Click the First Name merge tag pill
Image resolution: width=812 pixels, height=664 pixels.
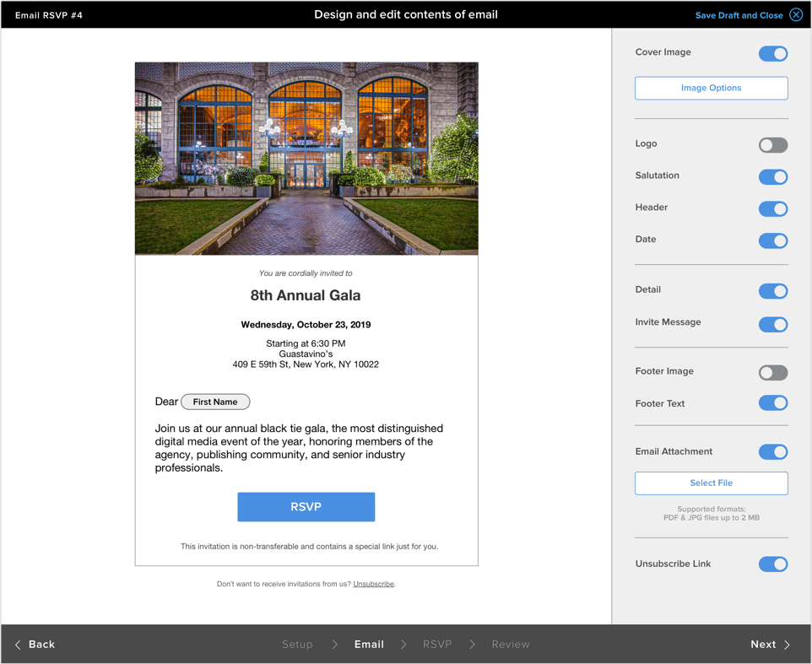click(215, 402)
